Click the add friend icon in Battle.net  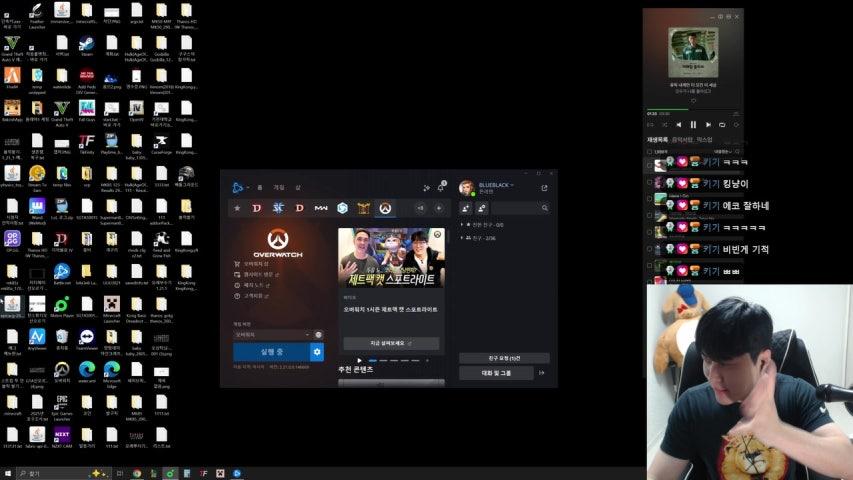click(466, 208)
